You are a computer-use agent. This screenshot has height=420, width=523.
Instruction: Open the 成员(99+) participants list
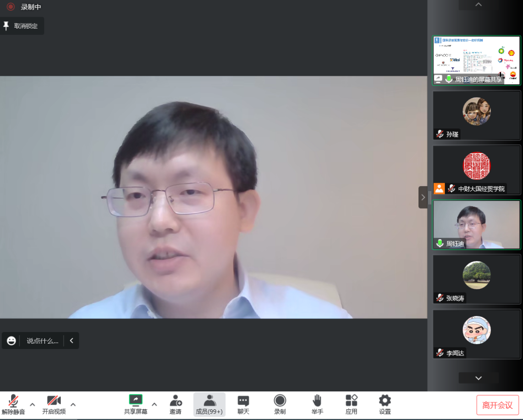[x=209, y=404]
